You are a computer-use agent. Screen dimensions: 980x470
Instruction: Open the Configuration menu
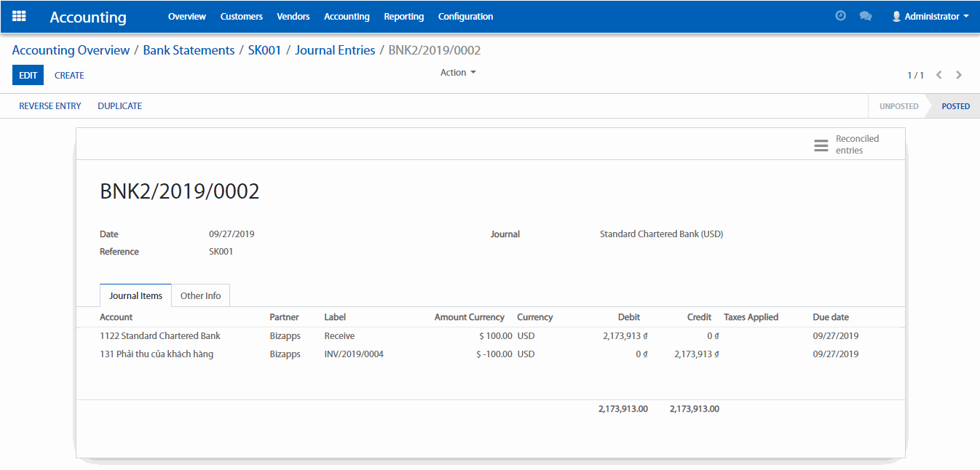[x=465, y=16]
